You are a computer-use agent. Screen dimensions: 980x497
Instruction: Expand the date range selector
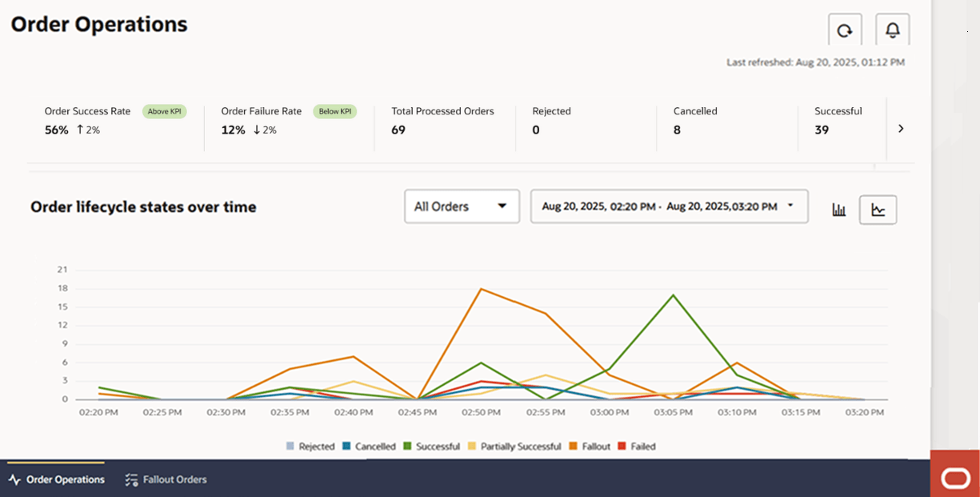click(x=669, y=206)
